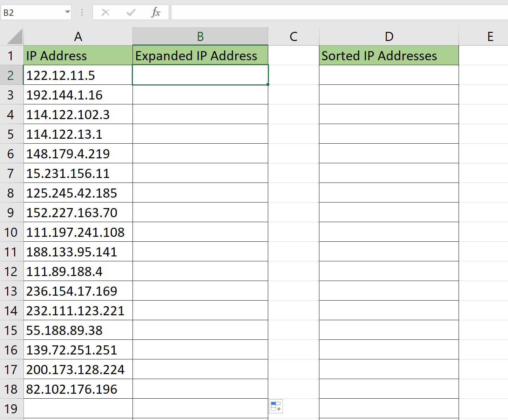Click the cell containing 122.12.11.5
Image resolution: width=508 pixels, height=420 pixels.
coord(78,75)
